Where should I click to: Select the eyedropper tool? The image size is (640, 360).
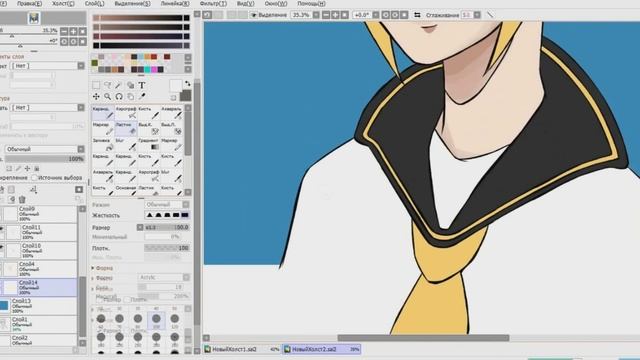tap(142, 97)
